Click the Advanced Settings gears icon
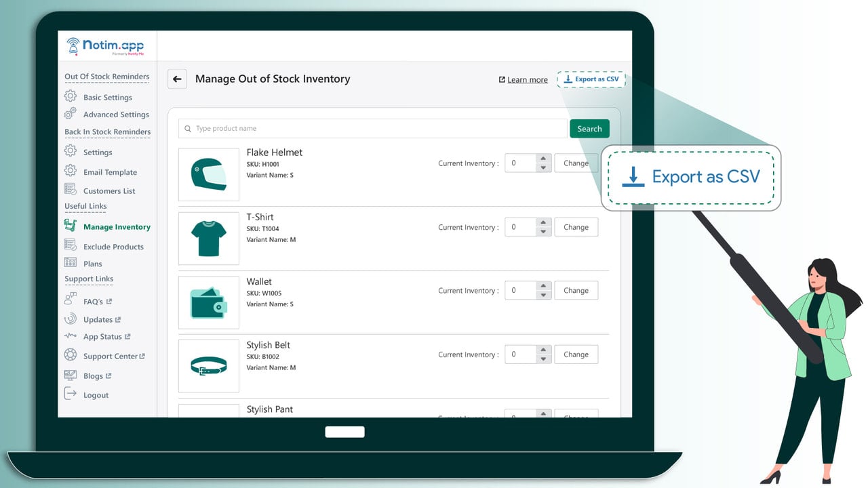The width and height of the screenshot is (868, 488). 71,114
